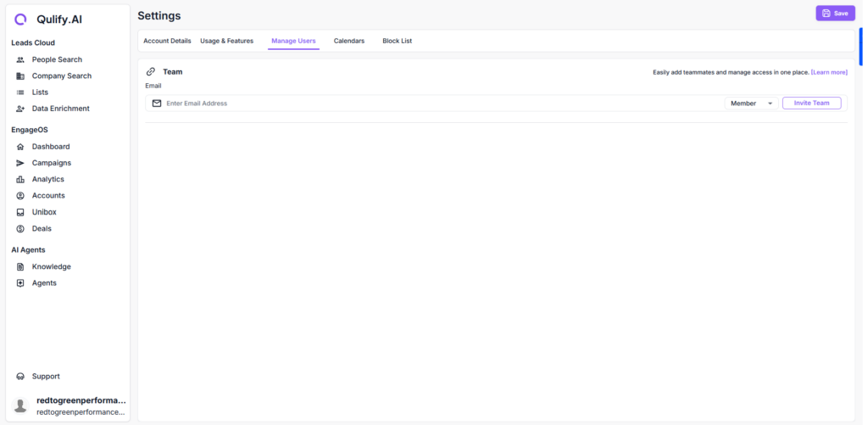This screenshot has height=425, width=868.
Task: Click the Unibox inbox icon
Action: pyautogui.click(x=20, y=212)
